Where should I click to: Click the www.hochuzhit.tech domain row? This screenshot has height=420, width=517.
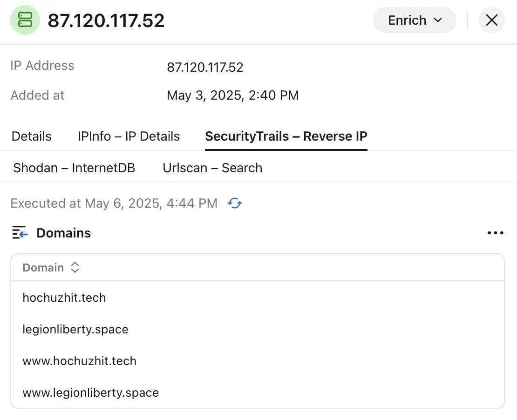(x=79, y=361)
